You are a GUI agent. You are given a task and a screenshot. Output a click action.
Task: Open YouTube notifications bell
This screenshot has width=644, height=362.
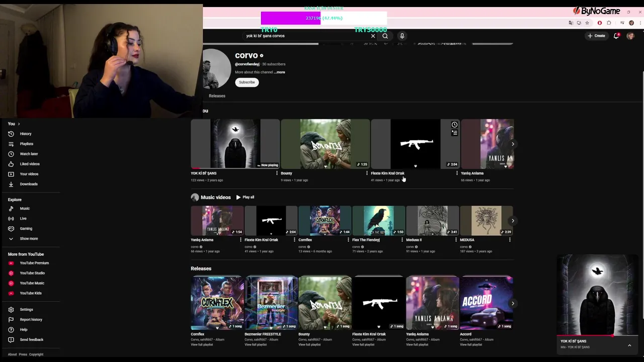(x=616, y=36)
